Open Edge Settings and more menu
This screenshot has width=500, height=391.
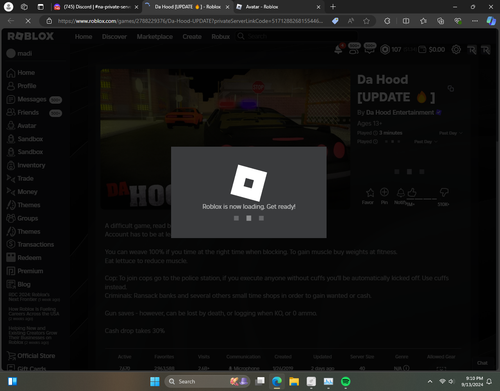[x=475, y=21]
